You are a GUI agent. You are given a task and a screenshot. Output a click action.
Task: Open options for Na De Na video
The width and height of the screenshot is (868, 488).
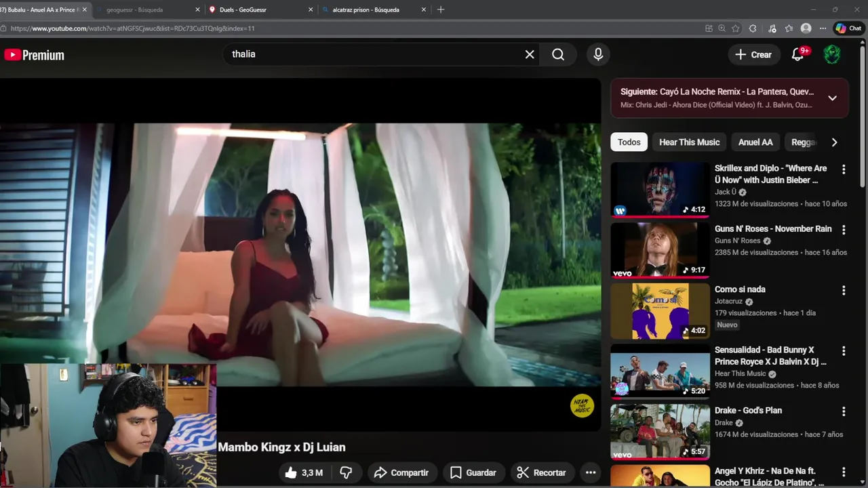click(x=844, y=472)
